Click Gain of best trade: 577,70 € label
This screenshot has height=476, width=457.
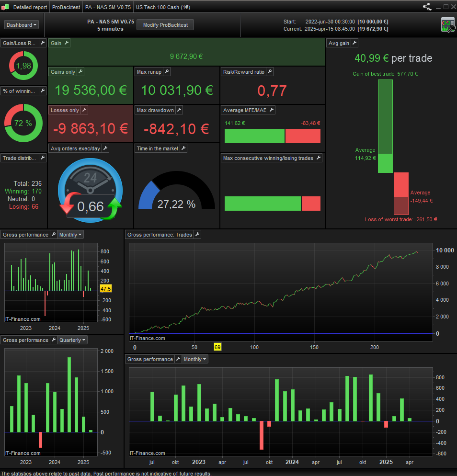pos(385,74)
